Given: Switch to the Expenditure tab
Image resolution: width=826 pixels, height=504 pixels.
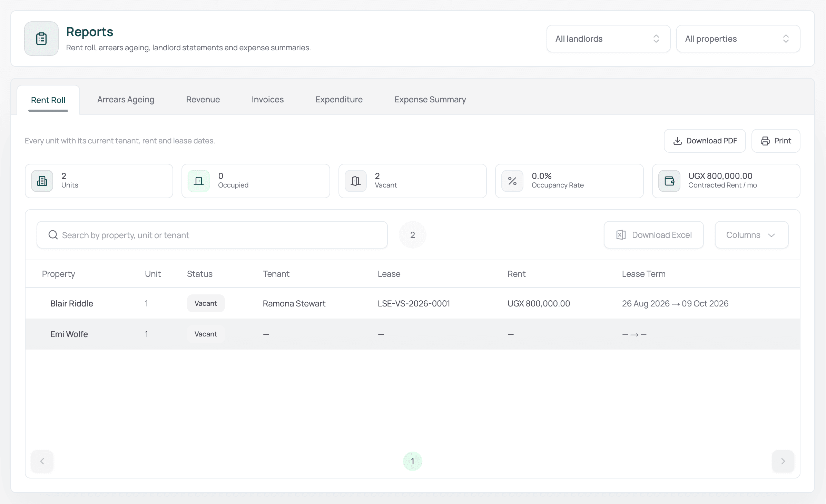Looking at the screenshot, I should pos(339,100).
